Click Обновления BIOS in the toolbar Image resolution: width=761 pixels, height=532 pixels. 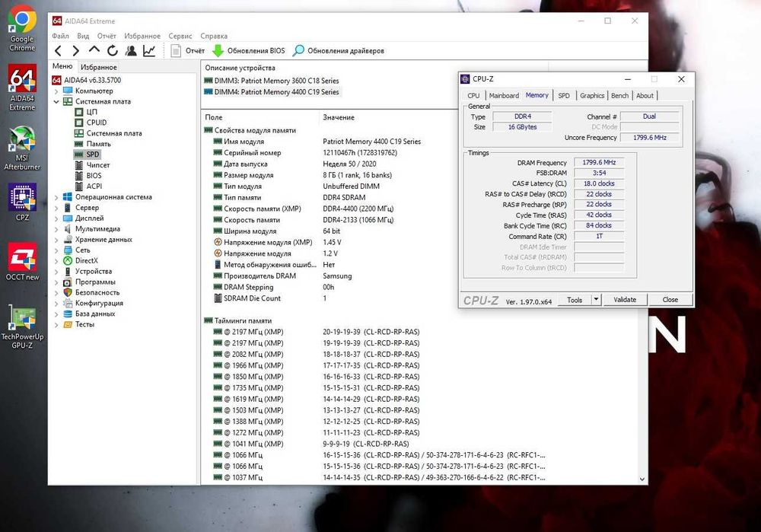point(249,50)
